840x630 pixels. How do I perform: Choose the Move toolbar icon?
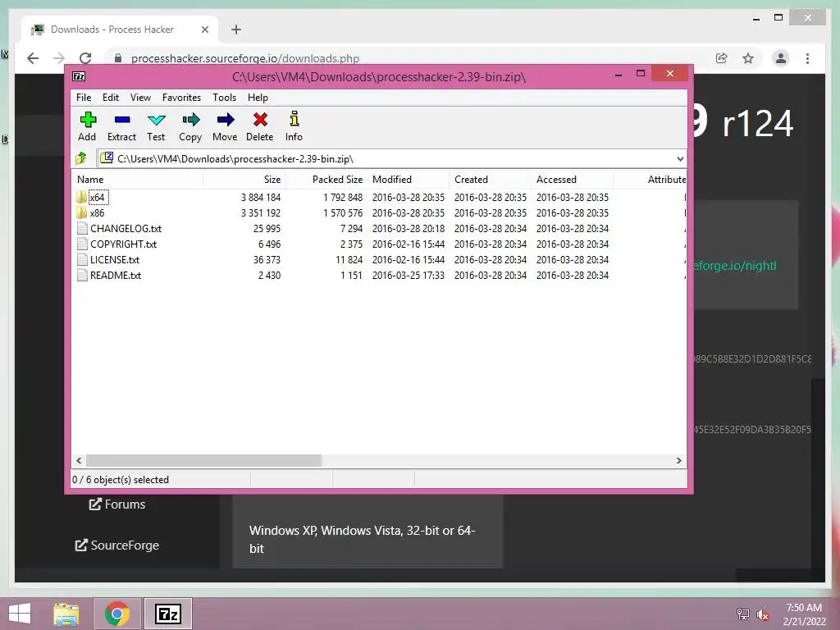pyautogui.click(x=225, y=120)
